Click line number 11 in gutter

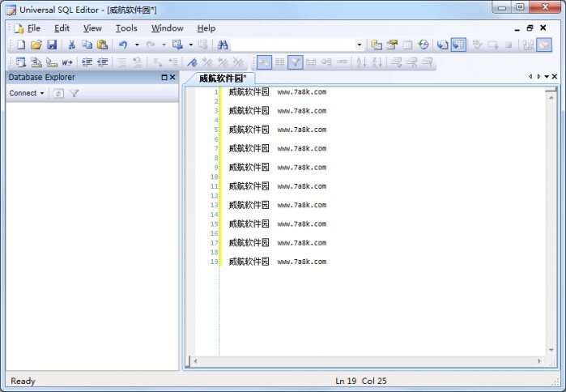(x=215, y=186)
